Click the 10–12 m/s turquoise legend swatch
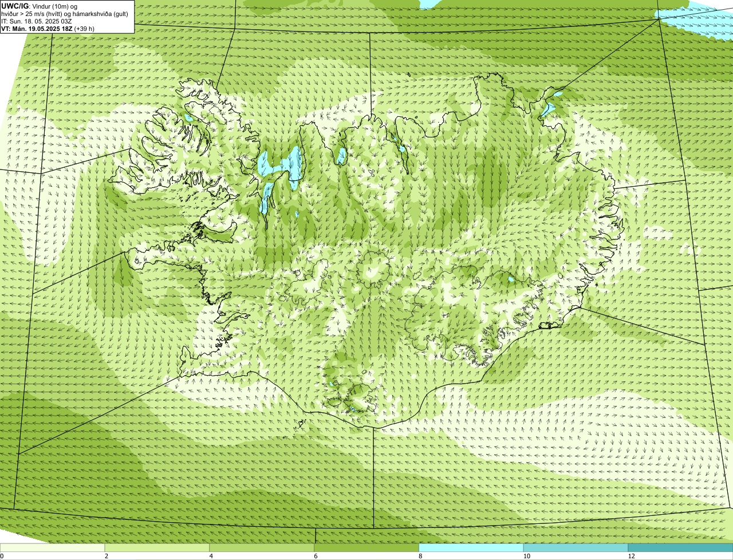Screen dimensions: 733x560 click(576, 547)
